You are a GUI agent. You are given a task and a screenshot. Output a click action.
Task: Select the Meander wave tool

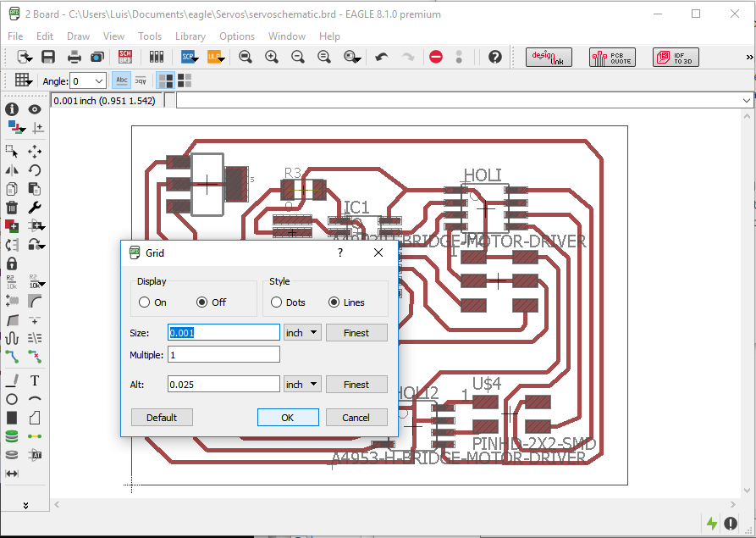click(12, 338)
